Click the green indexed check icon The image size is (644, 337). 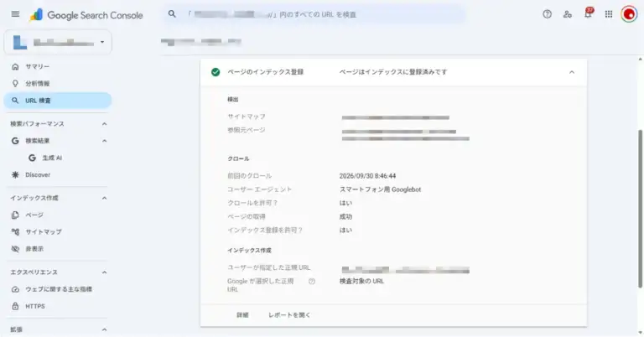tap(216, 72)
